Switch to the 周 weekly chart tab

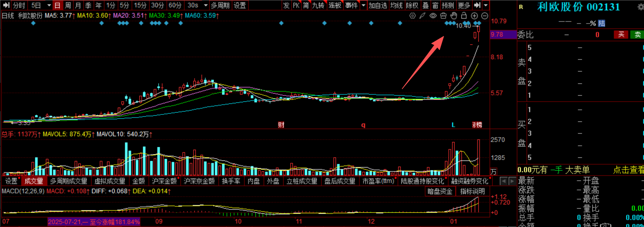tap(68, 5)
